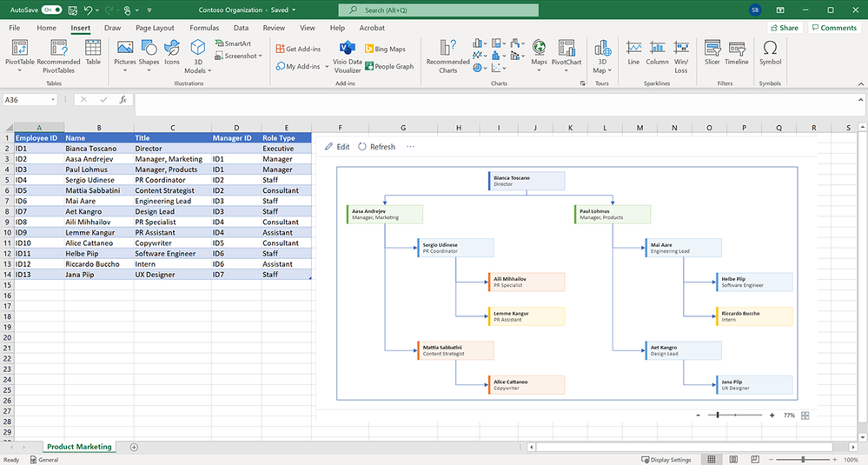Screen dimensions: 868x465
Task: Insert a SmartArt graphic
Action: (x=233, y=43)
